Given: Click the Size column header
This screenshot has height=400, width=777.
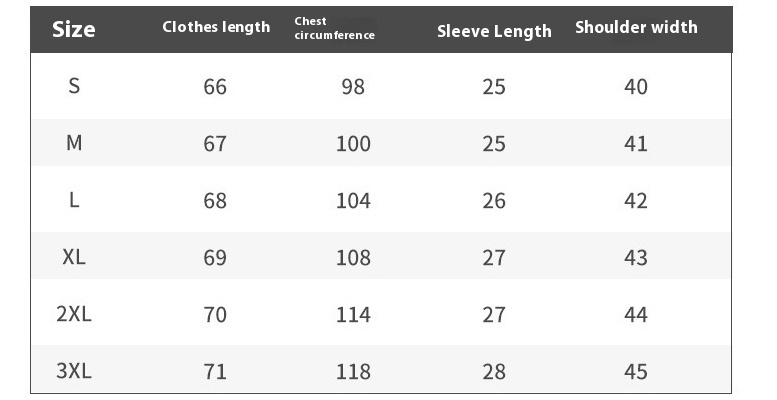Looking at the screenshot, I should (x=74, y=29).
